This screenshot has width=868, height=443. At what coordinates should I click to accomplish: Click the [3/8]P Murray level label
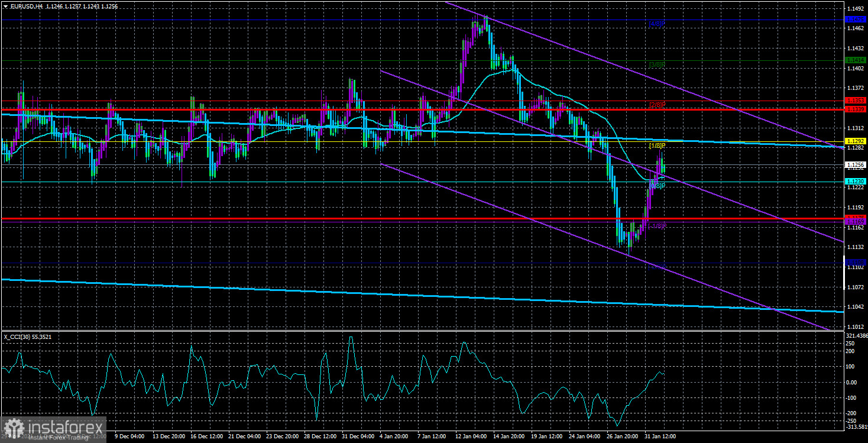657,64
